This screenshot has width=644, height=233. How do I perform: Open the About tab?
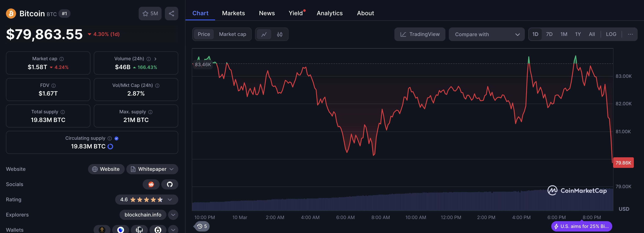pyautogui.click(x=365, y=13)
